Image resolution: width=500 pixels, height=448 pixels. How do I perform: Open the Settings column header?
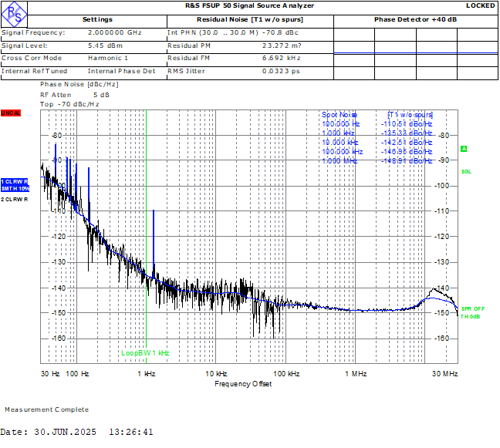[x=97, y=19]
